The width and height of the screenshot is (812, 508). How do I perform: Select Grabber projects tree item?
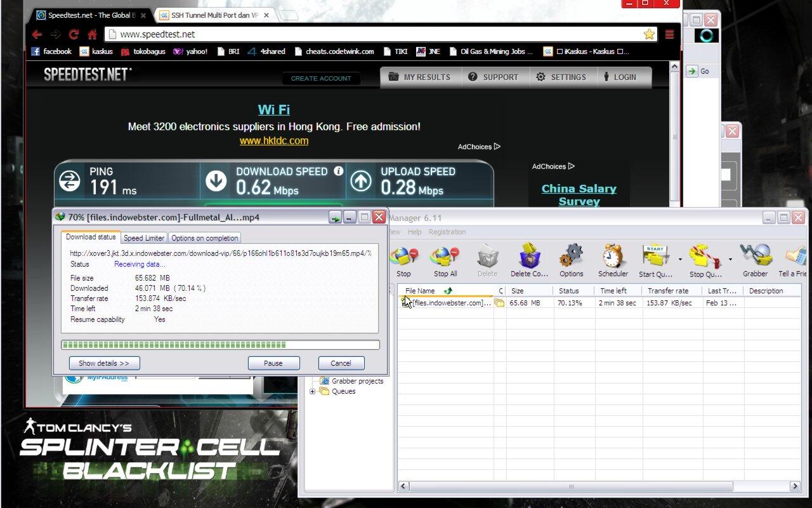coord(357,381)
